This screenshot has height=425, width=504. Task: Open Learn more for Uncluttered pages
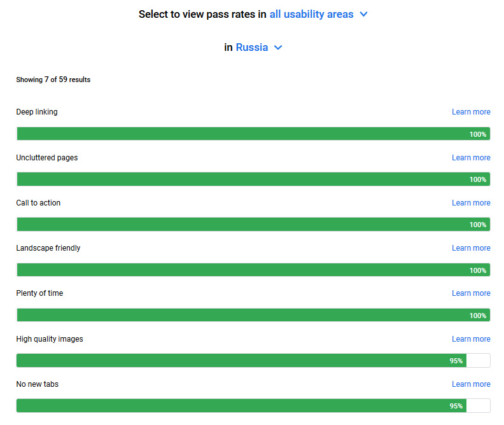pyautogui.click(x=471, y=158)
